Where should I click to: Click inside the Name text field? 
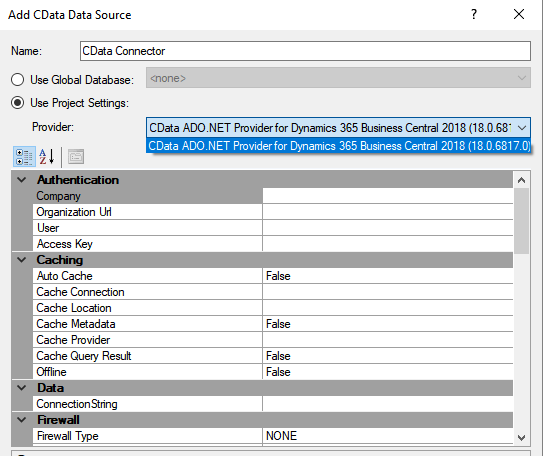(305, 51)
